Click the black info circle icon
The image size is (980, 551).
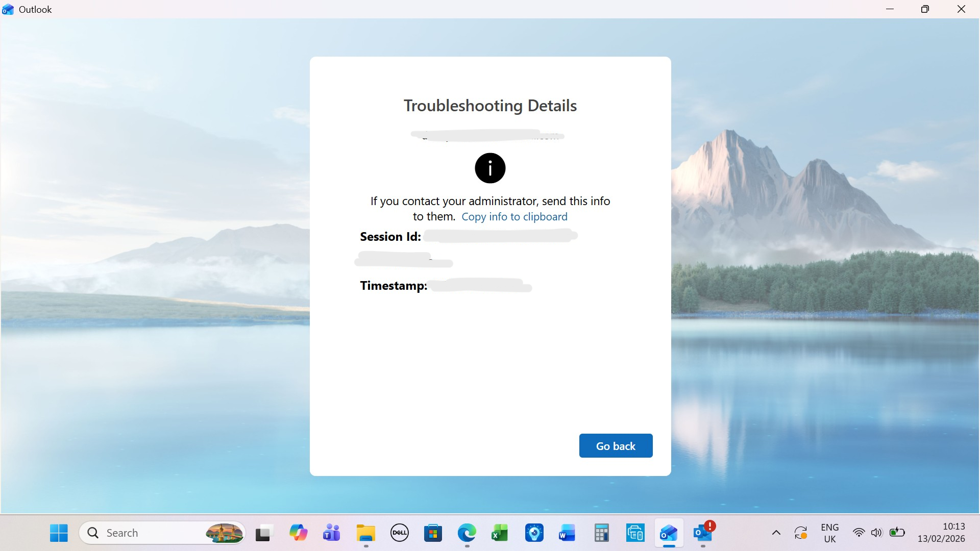490,168
